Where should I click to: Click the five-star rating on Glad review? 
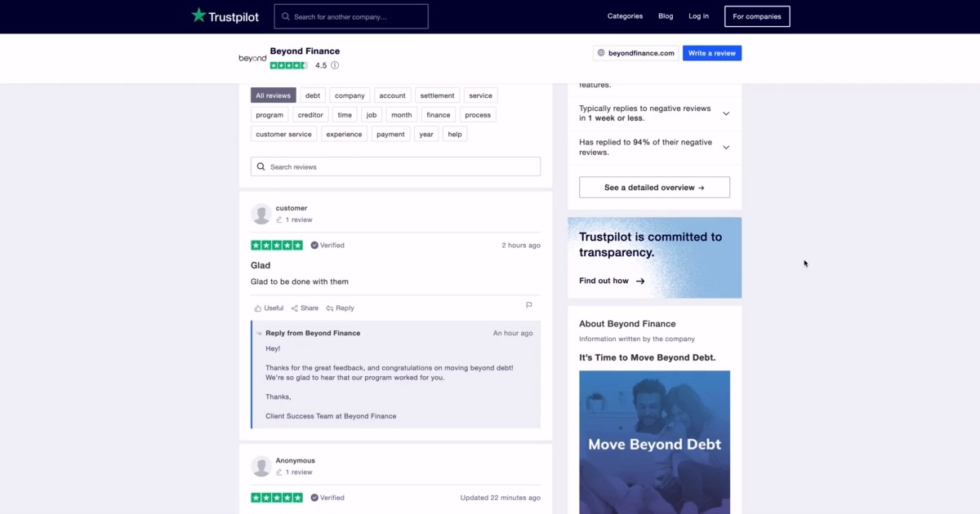point(277,245)
